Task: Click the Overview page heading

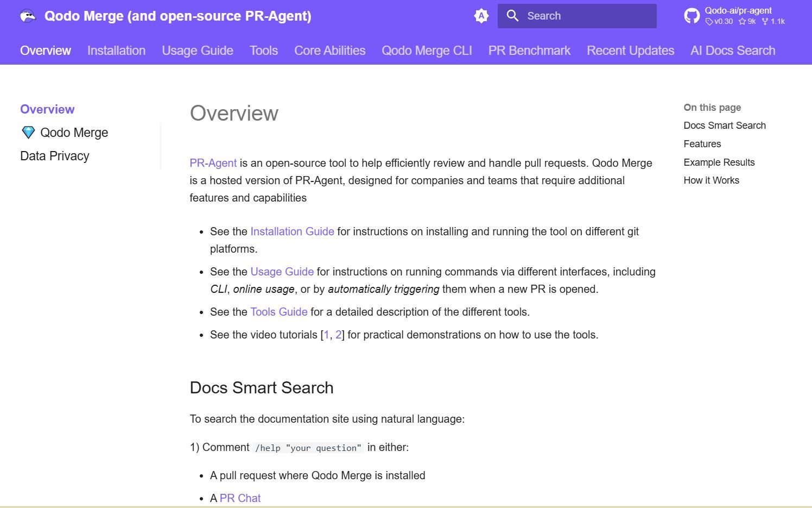Action: (234, 114)
